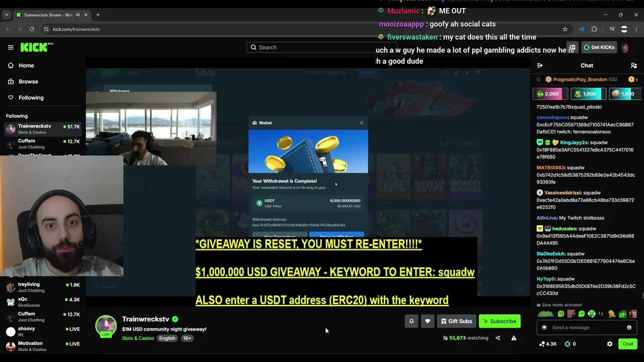Open zamazingooo's chat profile
The height and width of the screenshot is (362, 644).
pos(552,117)
